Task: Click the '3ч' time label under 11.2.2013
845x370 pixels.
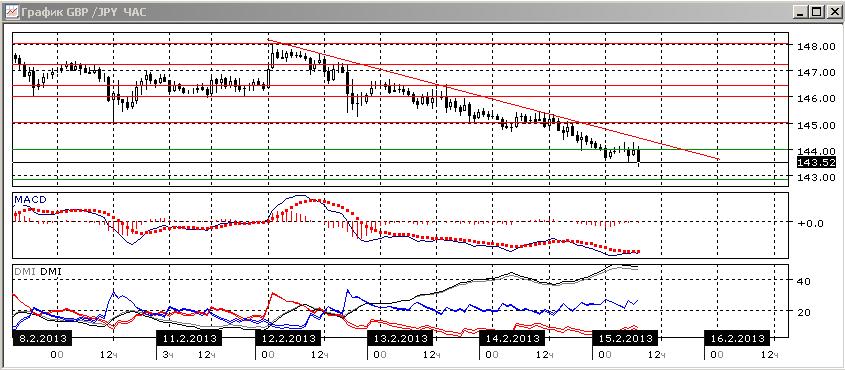Action: click(167, 354)
